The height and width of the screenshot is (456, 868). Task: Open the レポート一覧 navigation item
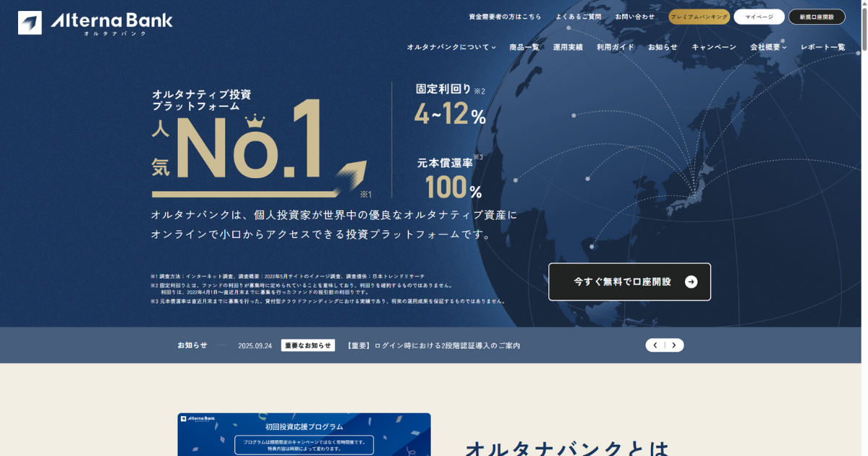tap(822, 47)
